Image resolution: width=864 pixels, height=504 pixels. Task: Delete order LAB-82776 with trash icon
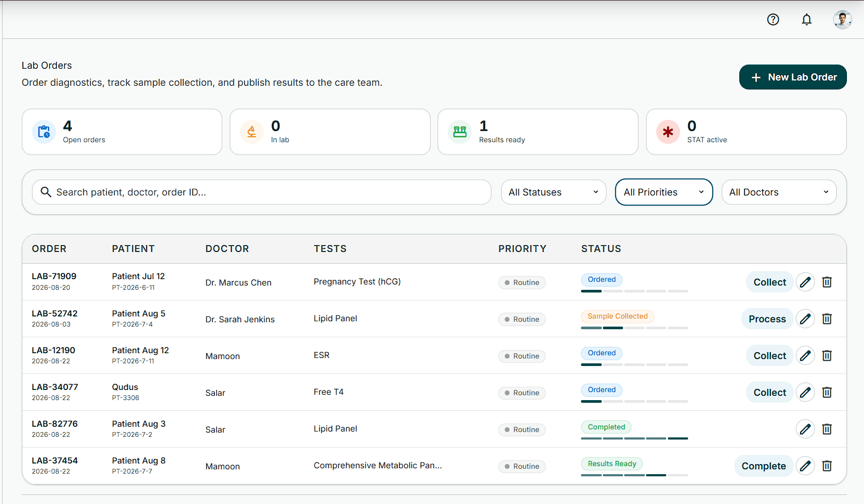tap(827, 429)
